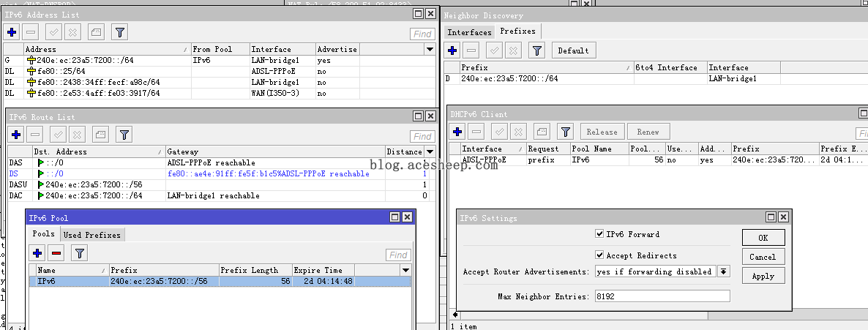Open filter funnel in IPv6 Route List
This screenshot has height=330, width=868.
124,135
